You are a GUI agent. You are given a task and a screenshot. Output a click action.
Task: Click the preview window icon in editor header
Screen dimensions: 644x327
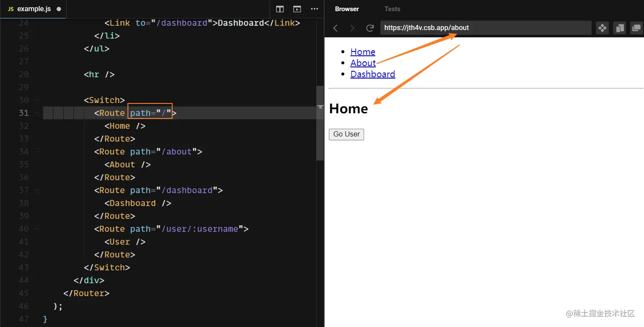tap(297, 9)
